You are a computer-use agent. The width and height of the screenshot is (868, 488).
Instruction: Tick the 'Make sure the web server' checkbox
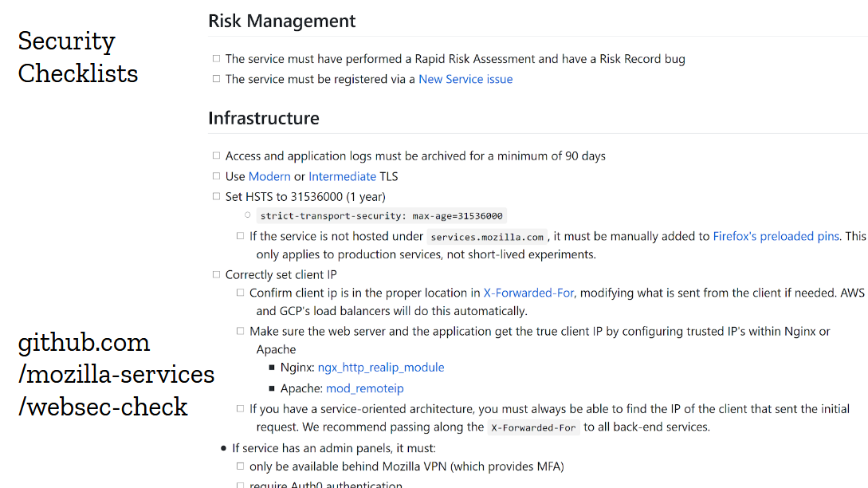pyautogui.click(x=240, y=331)
